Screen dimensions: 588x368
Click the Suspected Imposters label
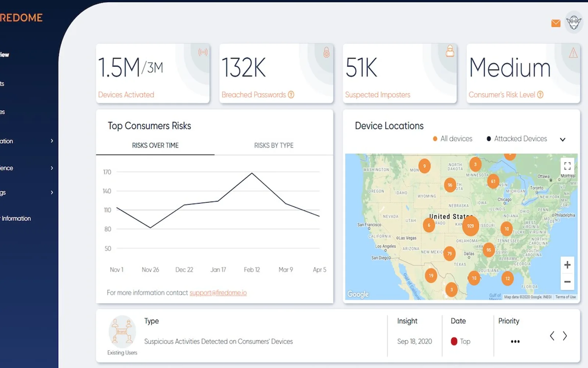pyautogui.click(x=377, y=95)
